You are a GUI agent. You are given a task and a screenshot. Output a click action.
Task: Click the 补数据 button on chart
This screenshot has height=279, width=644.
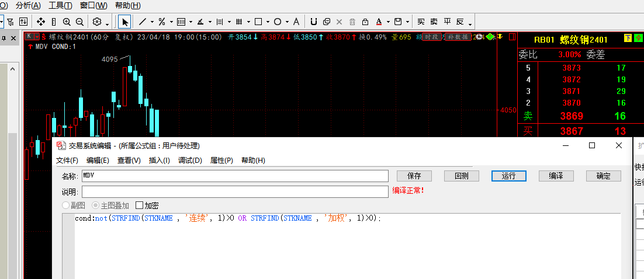pos(458,37)
